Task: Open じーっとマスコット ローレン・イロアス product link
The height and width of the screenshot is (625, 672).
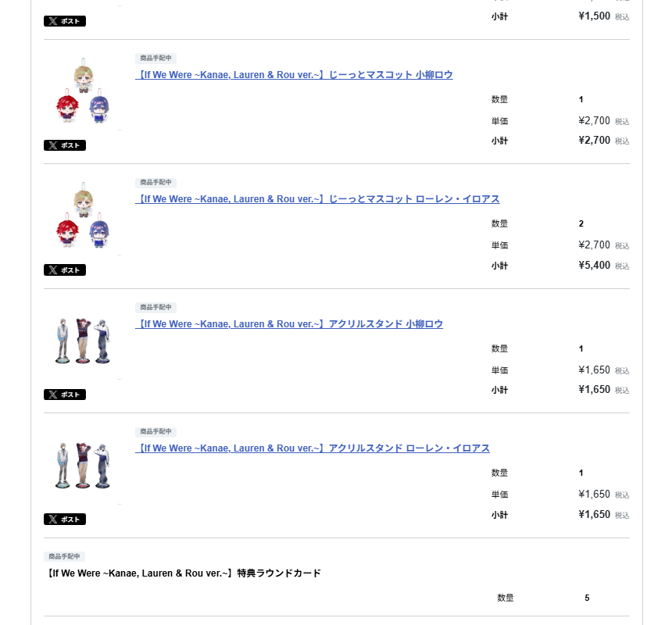Action: [317, 199]
